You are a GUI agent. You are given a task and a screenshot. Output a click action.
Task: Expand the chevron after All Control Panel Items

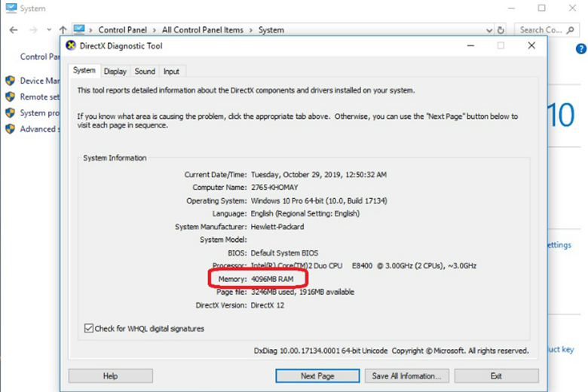251,30
